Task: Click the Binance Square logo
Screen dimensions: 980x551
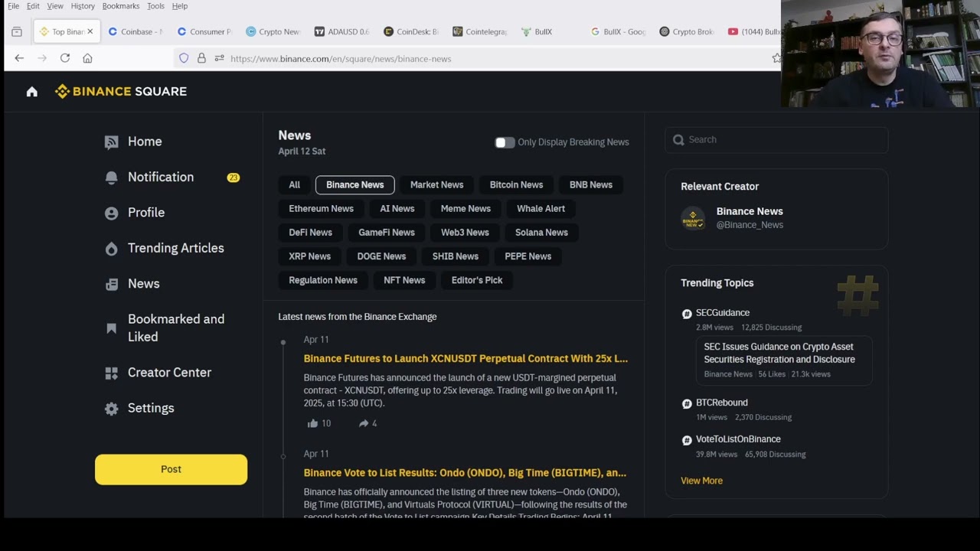Action: pyautogui.click(x=121, y=91)
